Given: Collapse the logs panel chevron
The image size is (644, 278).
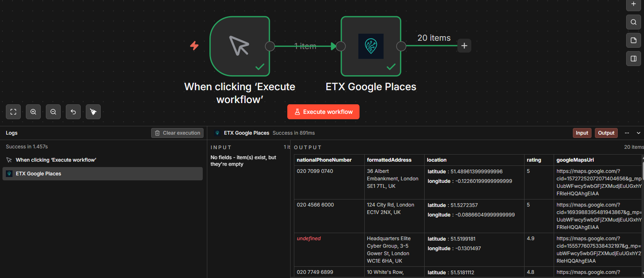Looking at the screenshot, I should pos(639,133).
